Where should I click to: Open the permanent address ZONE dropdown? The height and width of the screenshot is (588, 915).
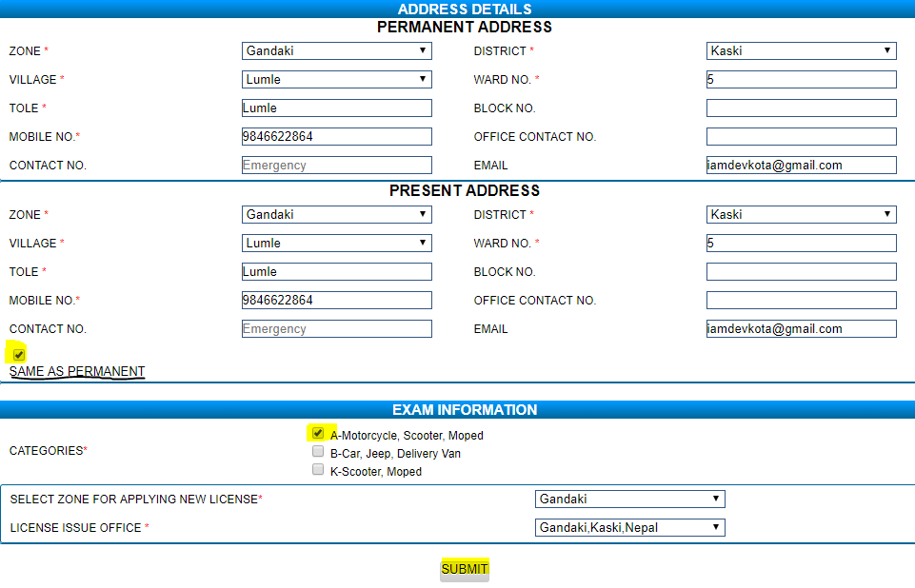[335, 50]
